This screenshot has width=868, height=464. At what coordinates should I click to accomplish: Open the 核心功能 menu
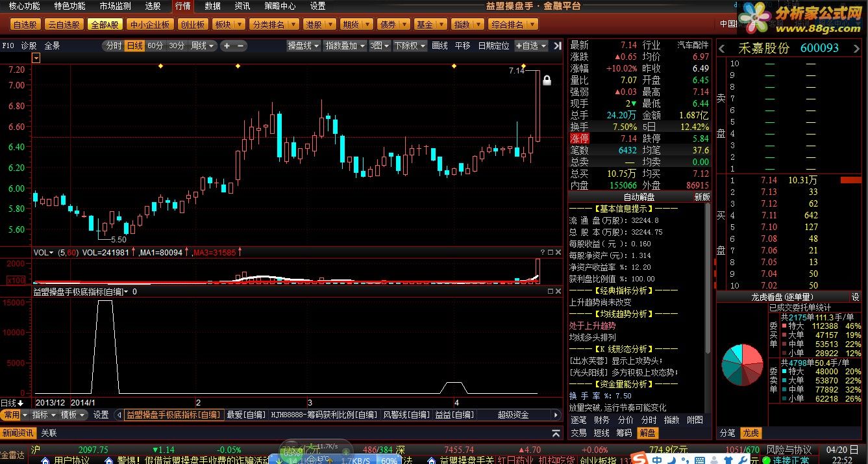[x=24, y=6]
